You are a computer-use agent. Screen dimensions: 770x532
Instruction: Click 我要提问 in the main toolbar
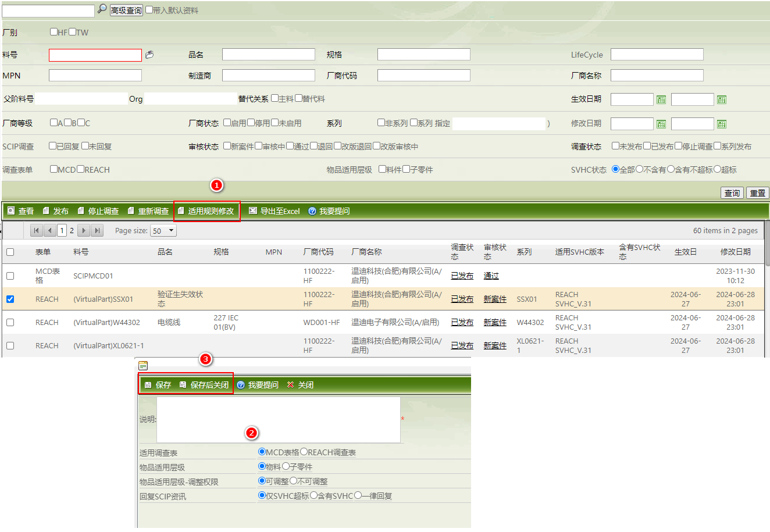click(x=329, y=211)
